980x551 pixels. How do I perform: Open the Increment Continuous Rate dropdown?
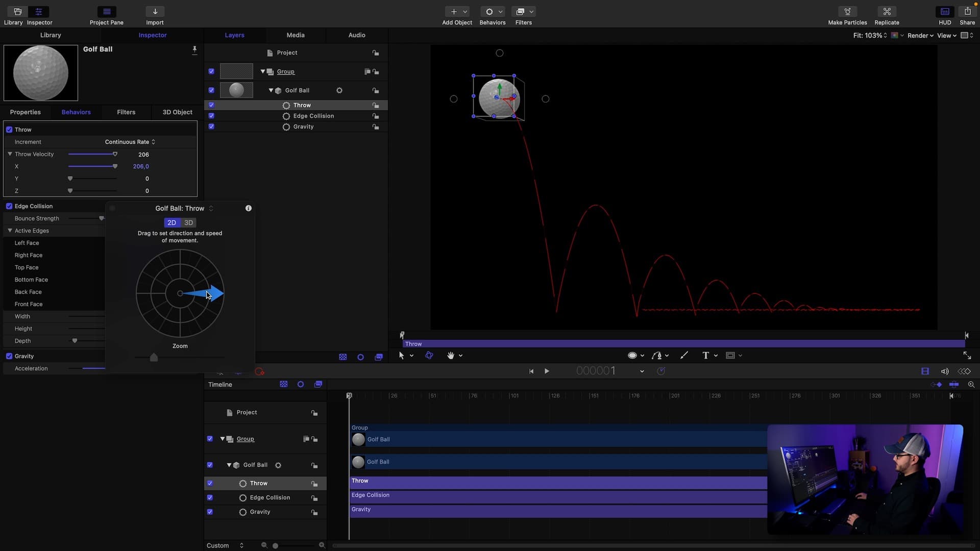point(130,142)
